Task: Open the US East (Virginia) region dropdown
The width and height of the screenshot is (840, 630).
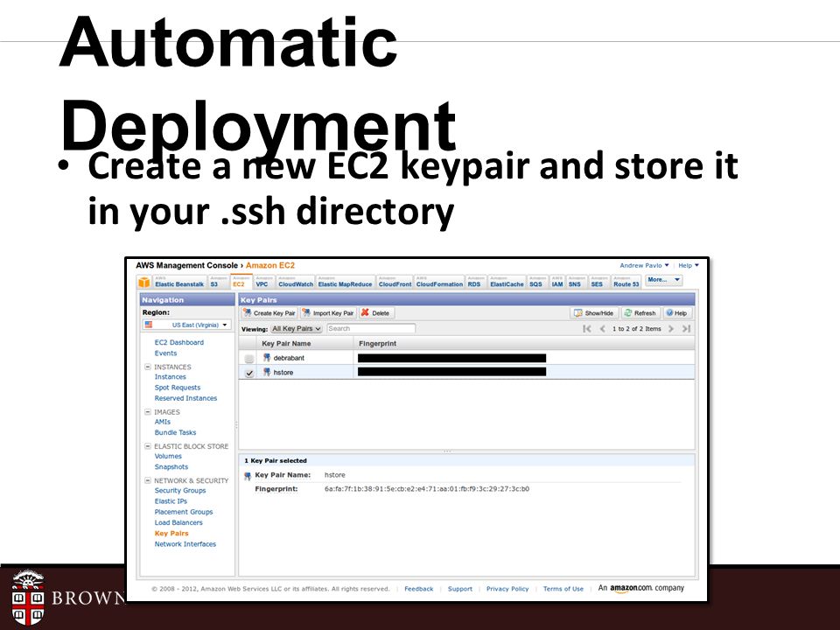Action: [x=186, y=325]
